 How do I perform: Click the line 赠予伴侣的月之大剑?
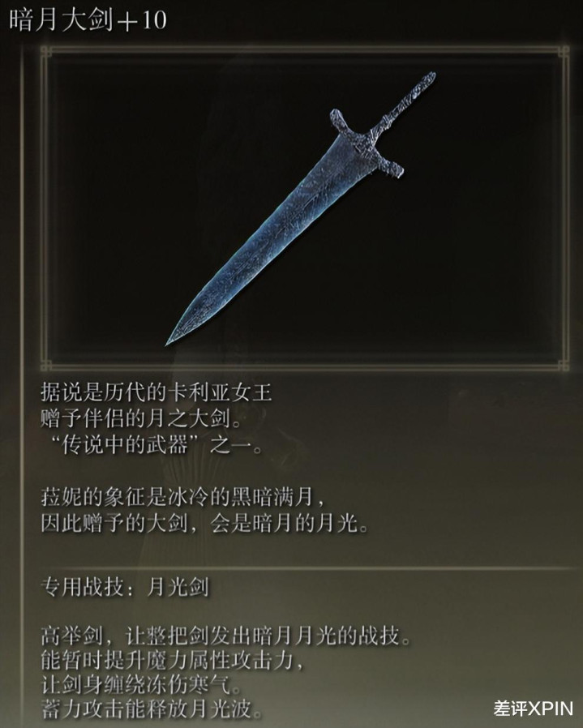coord(141,419)
